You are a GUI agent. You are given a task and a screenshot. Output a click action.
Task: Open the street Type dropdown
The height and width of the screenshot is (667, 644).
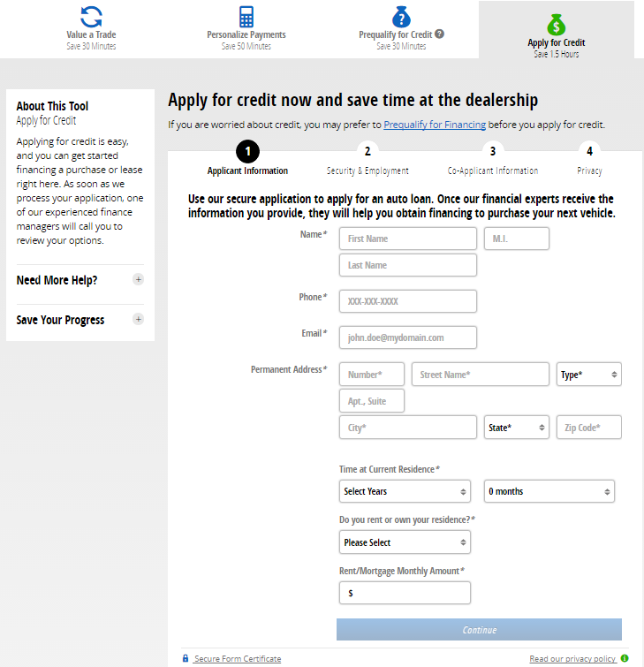tap(588, 375)
